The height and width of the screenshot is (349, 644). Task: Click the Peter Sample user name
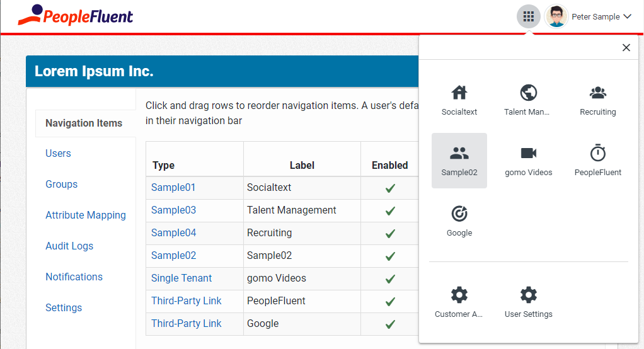[x=595, y=17]
